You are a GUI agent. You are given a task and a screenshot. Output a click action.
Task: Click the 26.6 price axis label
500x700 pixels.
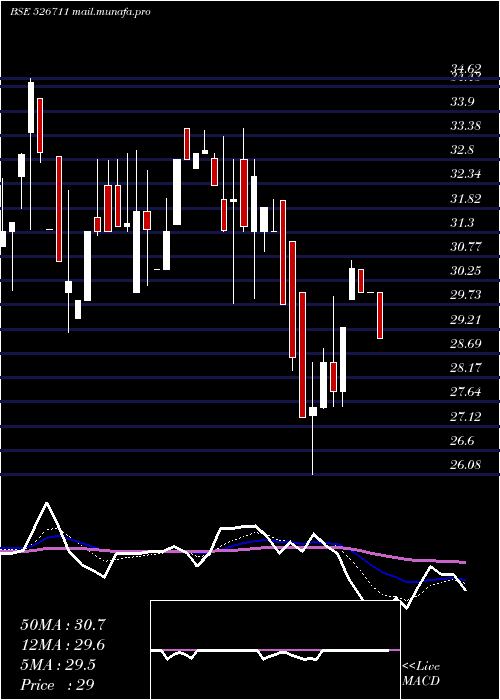tap(462, 441)
